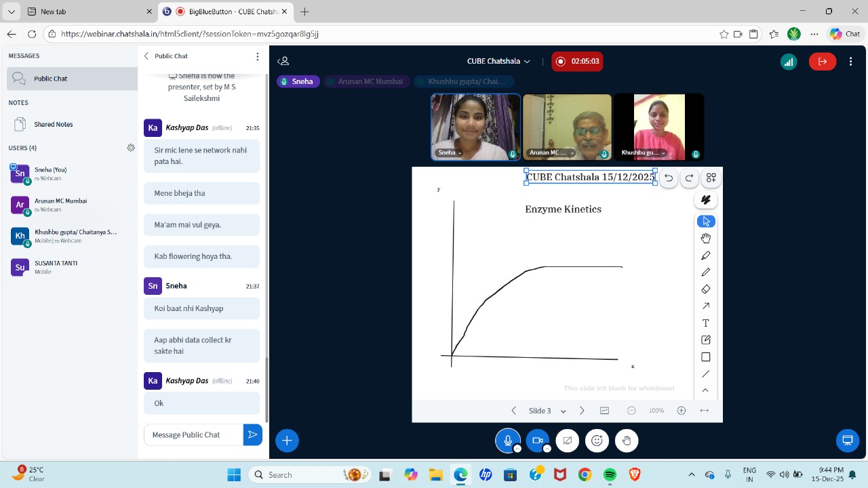Mute the microphone

point(507,441)
